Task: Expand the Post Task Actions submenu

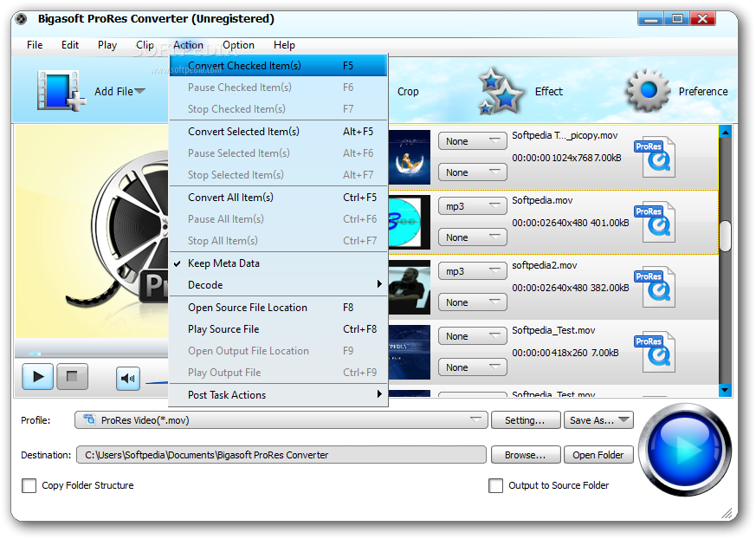Action: [x=279, y=395]
